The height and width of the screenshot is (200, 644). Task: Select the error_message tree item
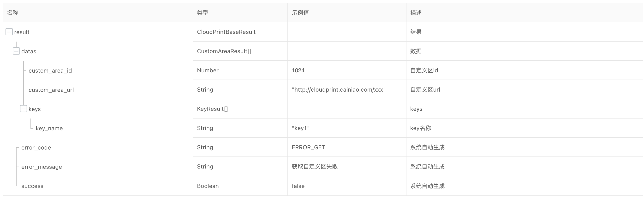[x=42, y=167]
